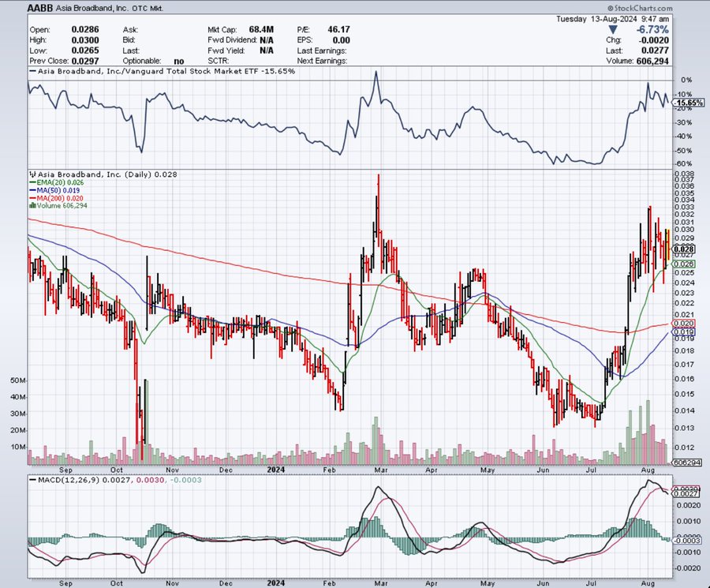Click the Aug label on price chart axis
Image resolution: width=710 pixels, height=588 pixels.
point(648,470)
